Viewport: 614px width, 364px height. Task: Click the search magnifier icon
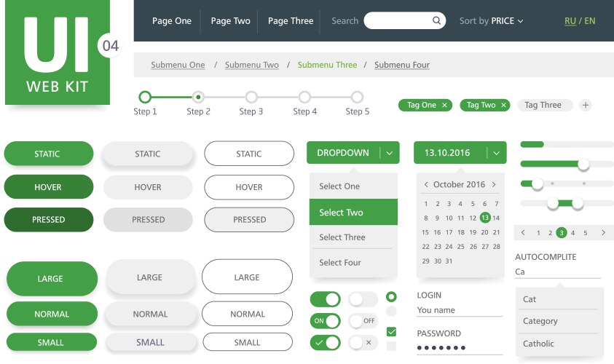(437, 20)
